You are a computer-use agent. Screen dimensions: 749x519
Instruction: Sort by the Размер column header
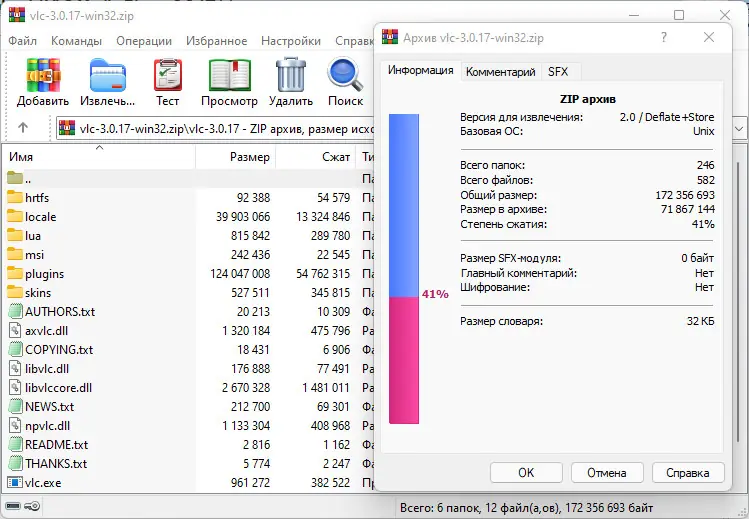pos(235,157)
